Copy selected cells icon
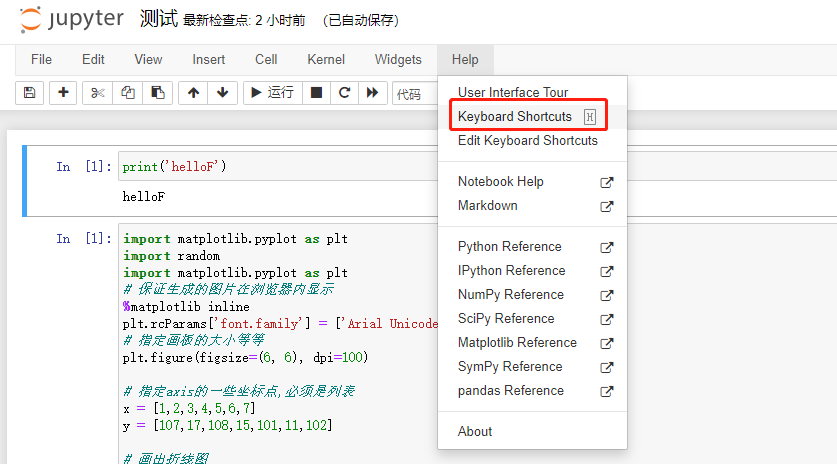This screenshot has height=464, width=837. click(x=127, y=93)
